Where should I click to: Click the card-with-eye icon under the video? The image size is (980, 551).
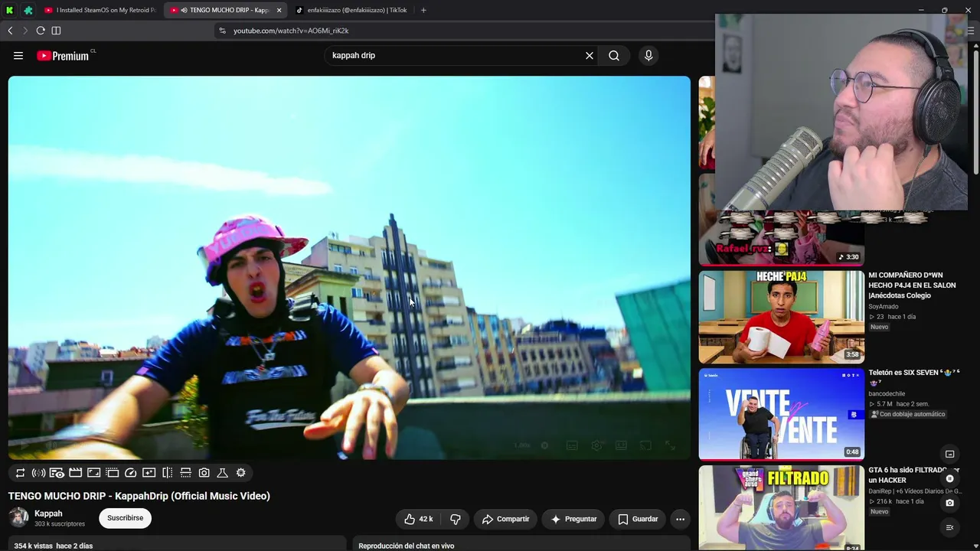(x=57, y=473)
